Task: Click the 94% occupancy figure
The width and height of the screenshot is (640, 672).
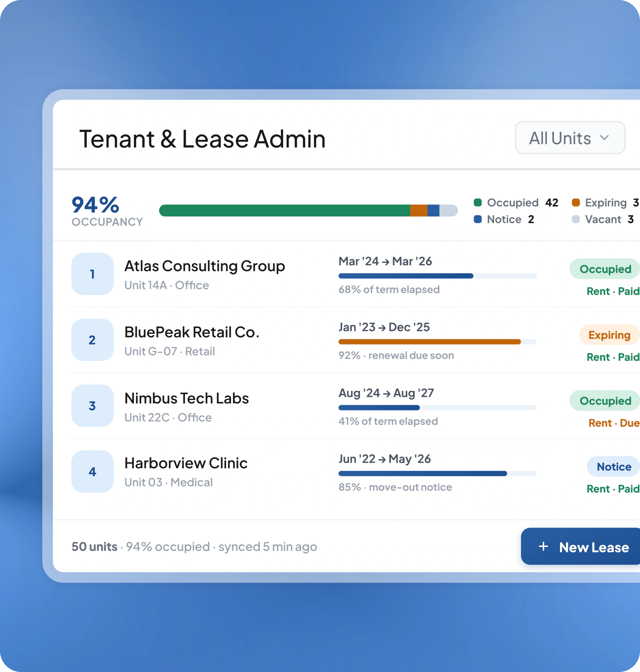Action: (96, 205)
